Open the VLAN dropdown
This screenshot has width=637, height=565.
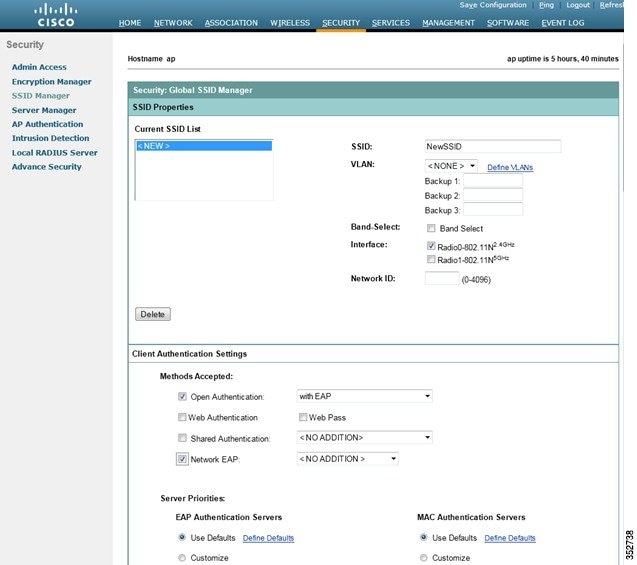(451, 166)
